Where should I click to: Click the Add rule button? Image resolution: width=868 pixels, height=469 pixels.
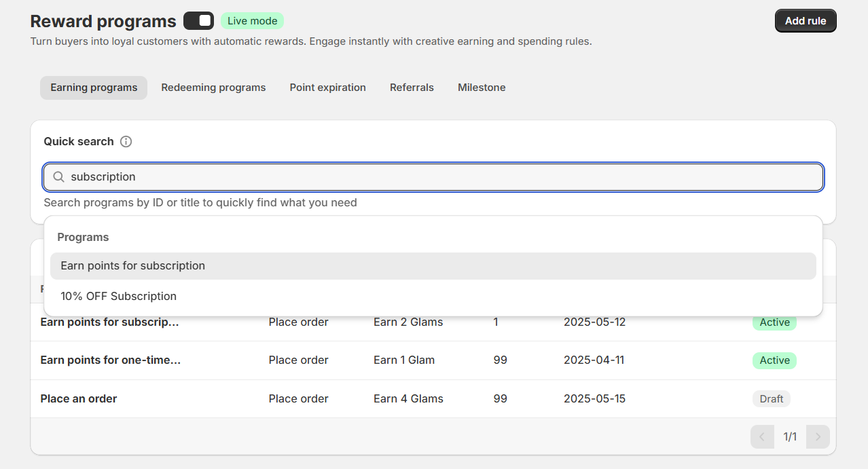[x=805, y=21]
